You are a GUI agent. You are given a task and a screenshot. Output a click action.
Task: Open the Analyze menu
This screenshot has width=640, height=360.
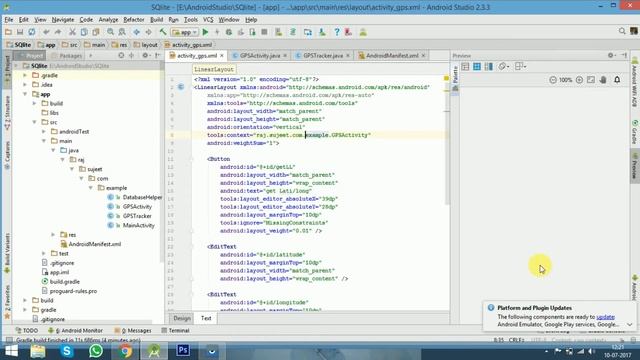pos(108,20)
